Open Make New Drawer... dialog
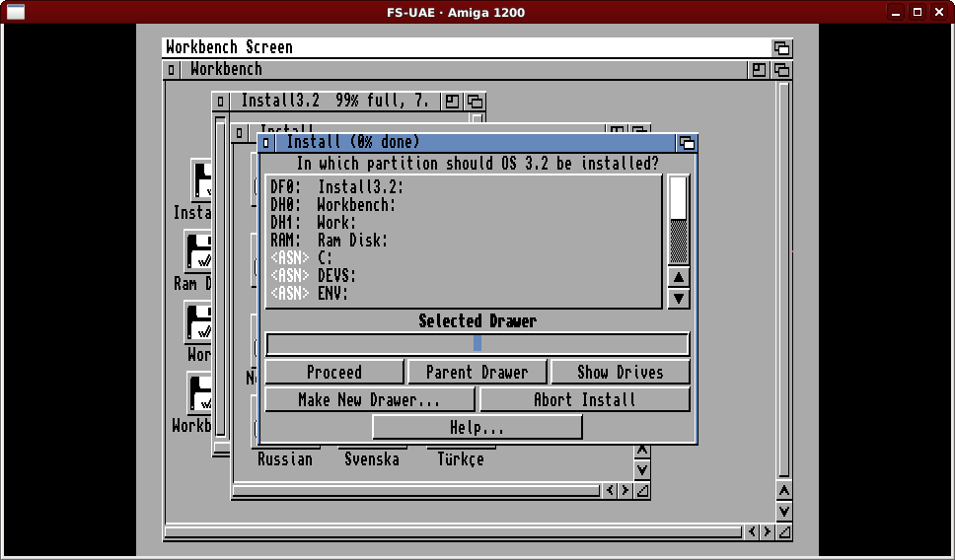Viewport: 955px width, 560px height. [x=370, y=399]
